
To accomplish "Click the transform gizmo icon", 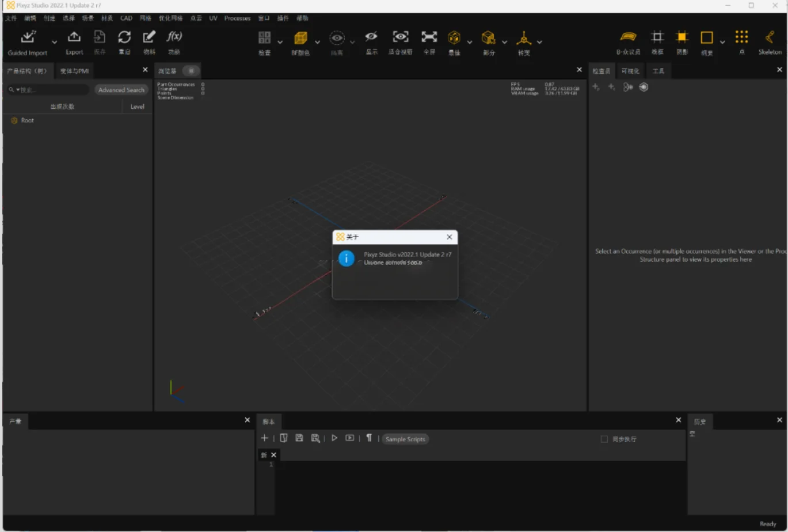I will tap(524, 38).
